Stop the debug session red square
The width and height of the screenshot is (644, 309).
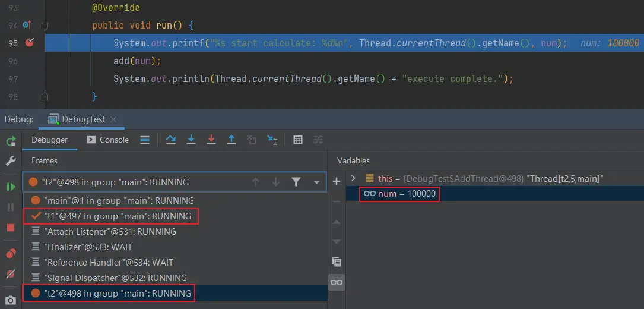point(11,228)
